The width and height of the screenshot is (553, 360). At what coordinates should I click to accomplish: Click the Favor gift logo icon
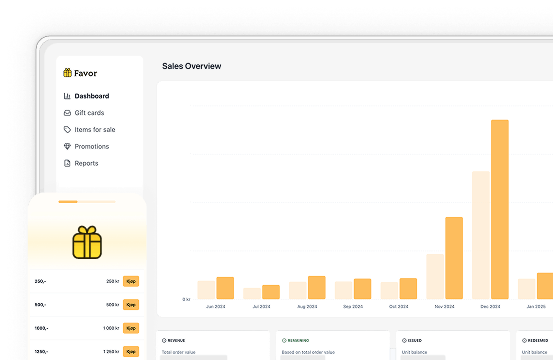67,73
